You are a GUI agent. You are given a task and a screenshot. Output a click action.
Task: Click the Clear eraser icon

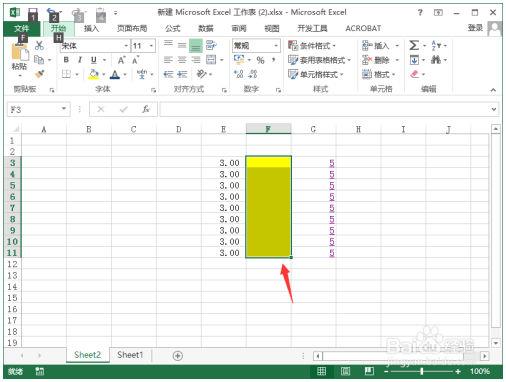(x=414, y=74)
